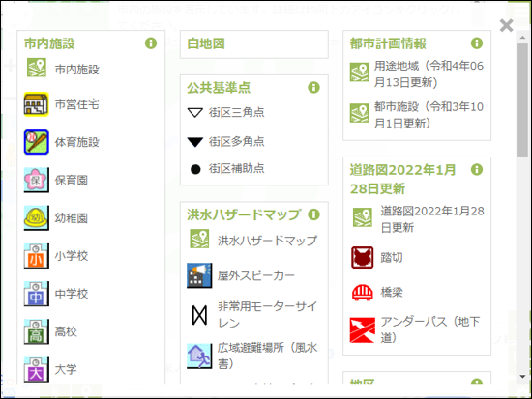This screenshot has height=399, width=532.
Task: Pick the 幼稚園 yellow hat icon
Action: tap(37, 218)
